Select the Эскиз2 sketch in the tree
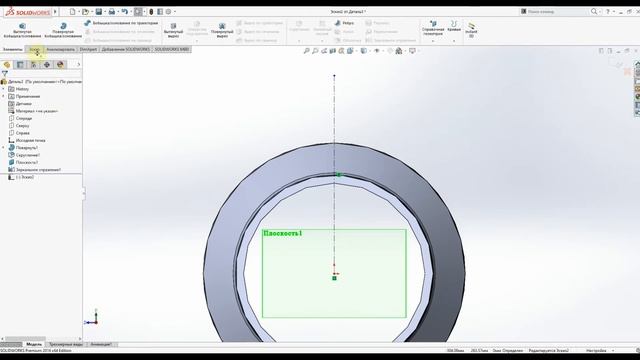Image resolution: width=640 pixels, height=360 pixels. tap(21, 177)
